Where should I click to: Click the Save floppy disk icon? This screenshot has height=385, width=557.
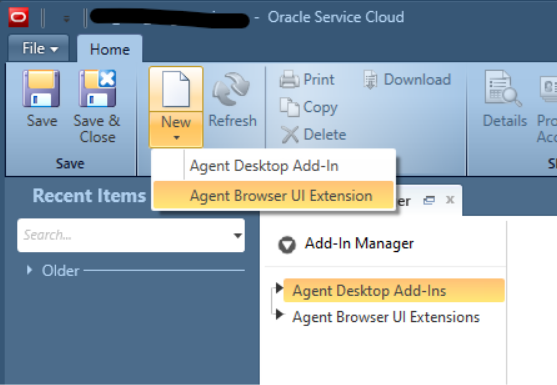[x=41, y=89]
